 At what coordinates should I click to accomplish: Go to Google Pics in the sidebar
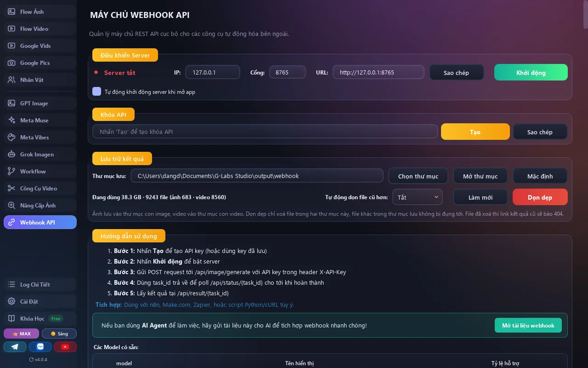pos(40,63)
